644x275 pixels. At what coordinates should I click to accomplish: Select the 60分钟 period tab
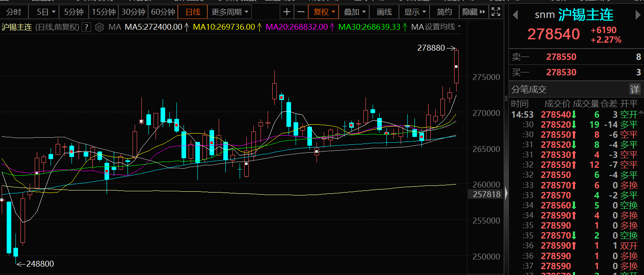click(x=162, y=12)
